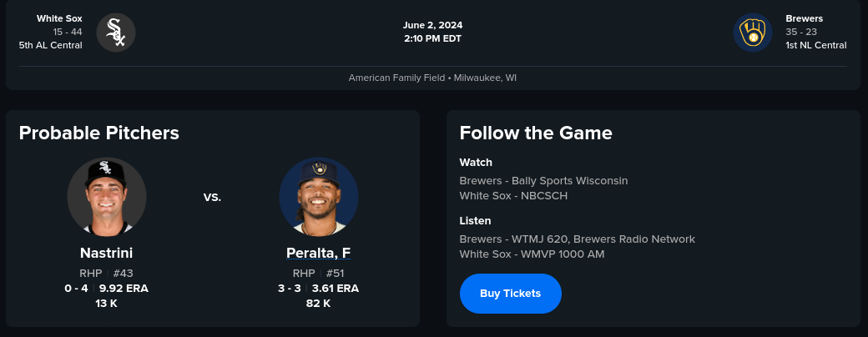
Task: Open Freddy Peralta's headshot photo
Action: pos(319,197)
